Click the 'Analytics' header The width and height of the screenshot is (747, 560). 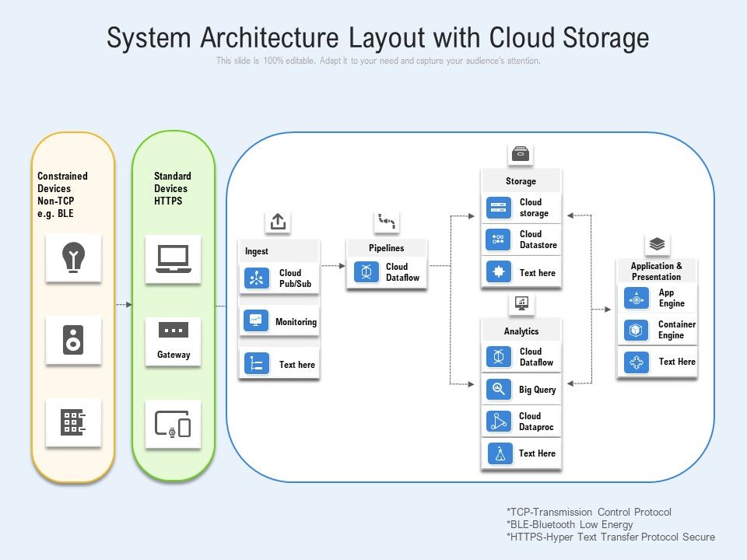tap(521, 331)
